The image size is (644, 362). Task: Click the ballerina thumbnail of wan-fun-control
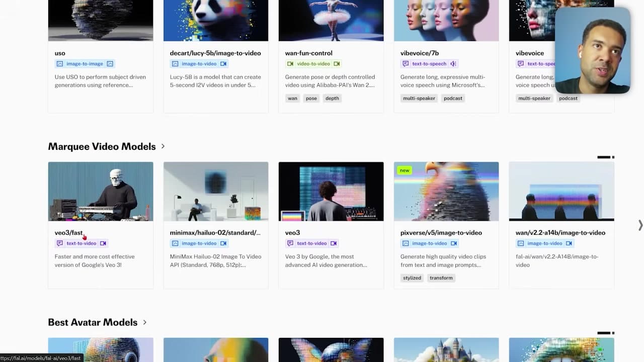point(331,20)
